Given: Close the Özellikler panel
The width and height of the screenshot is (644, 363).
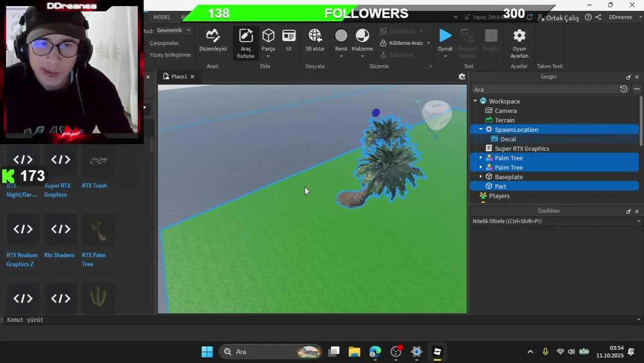Looking at the screenshot, I should (636, 211).
